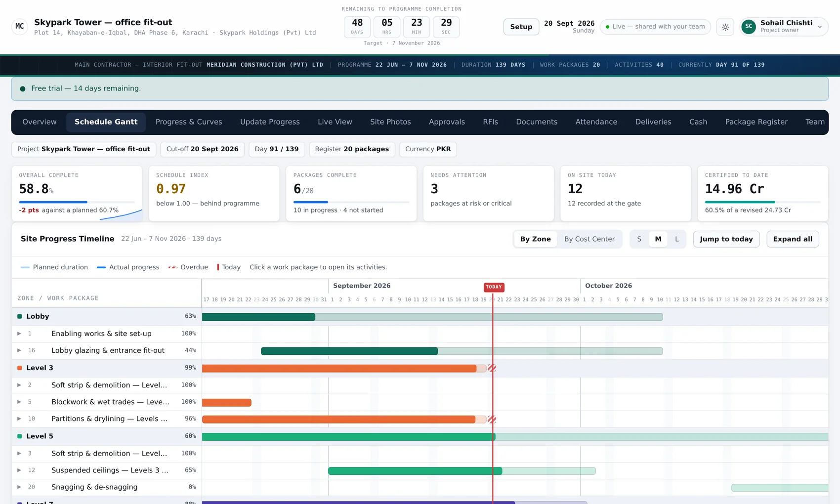Click the Day 91 / 139 chip
Viewport: 840px width, 504px height.
coord(277,149)
